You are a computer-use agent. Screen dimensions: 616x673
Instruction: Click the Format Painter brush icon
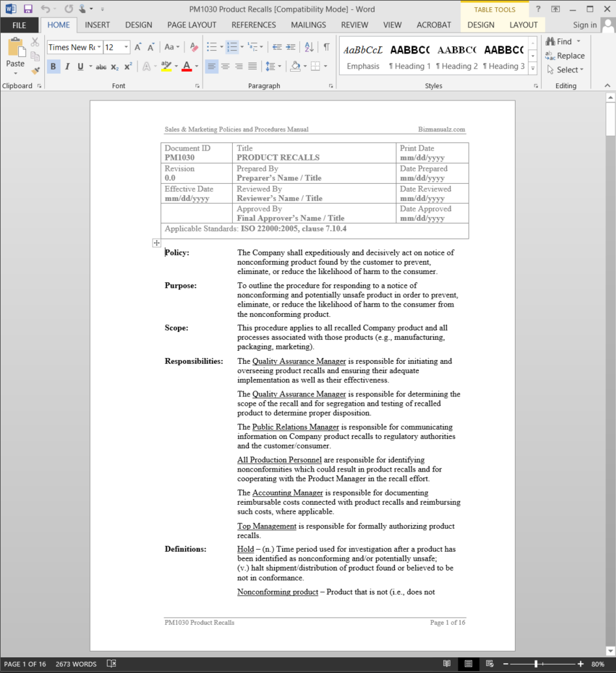point(35,70)
